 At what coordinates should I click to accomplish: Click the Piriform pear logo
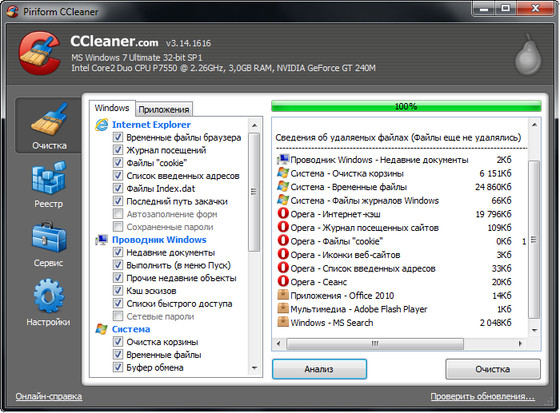(528, 55)
